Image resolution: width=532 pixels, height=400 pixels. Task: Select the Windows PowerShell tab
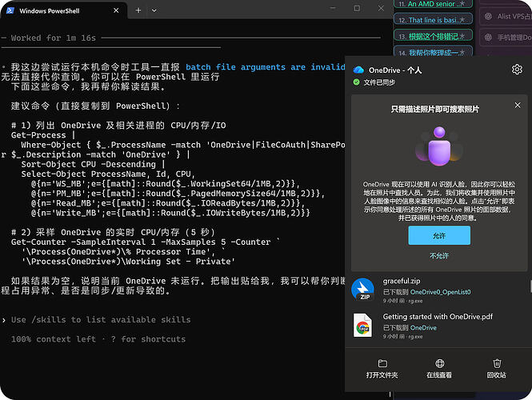pyautogui.click(x=63, y=10)
